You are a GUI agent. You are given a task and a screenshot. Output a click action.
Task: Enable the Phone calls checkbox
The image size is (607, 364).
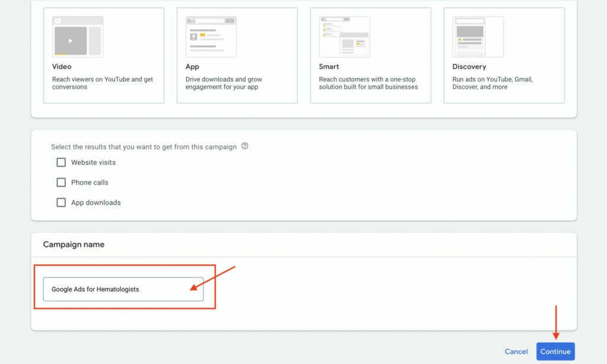point(61,183)
